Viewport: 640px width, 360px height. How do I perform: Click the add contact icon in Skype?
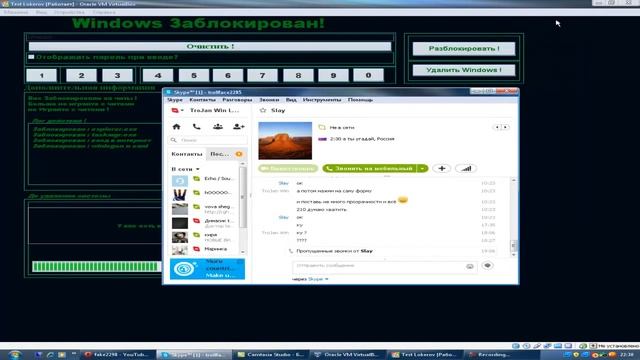(x=238, y=127)
